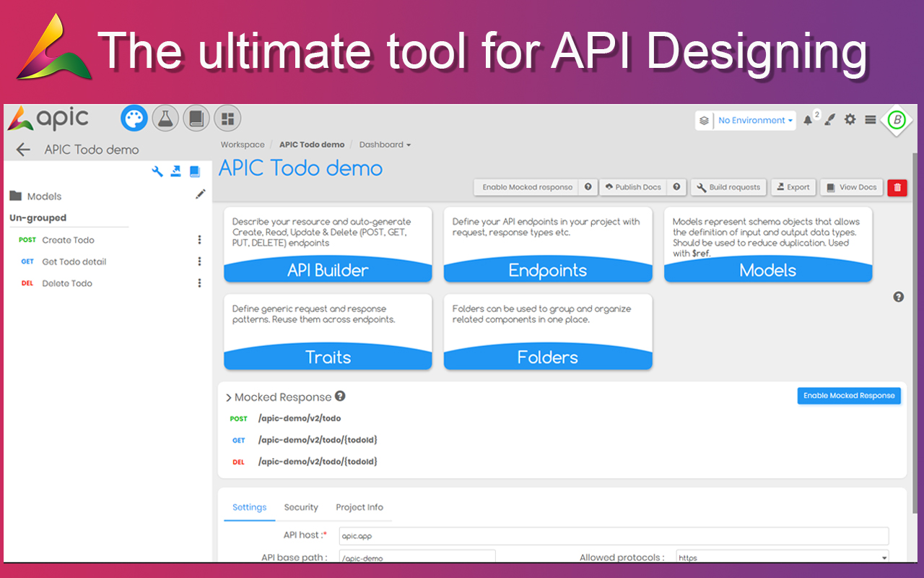The image size is (924, 578).
Task: Switch to the Security tab
Action: [x=301, y=507]
